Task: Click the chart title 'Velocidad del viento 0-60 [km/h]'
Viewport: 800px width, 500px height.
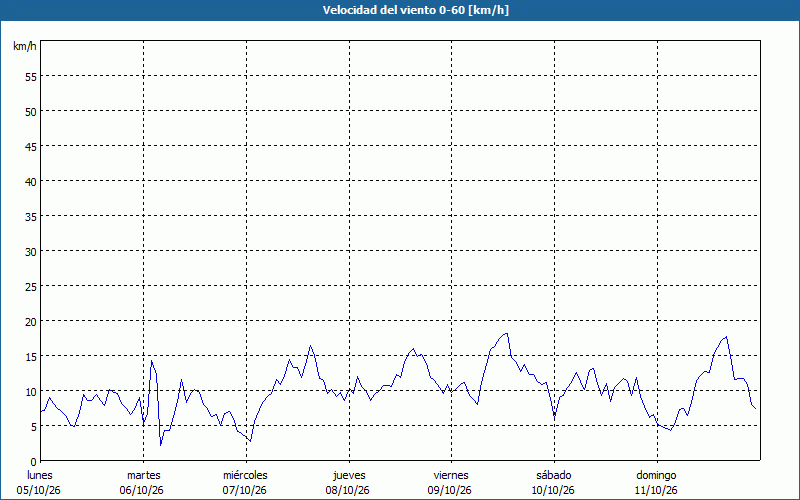Action: [415, 10]
